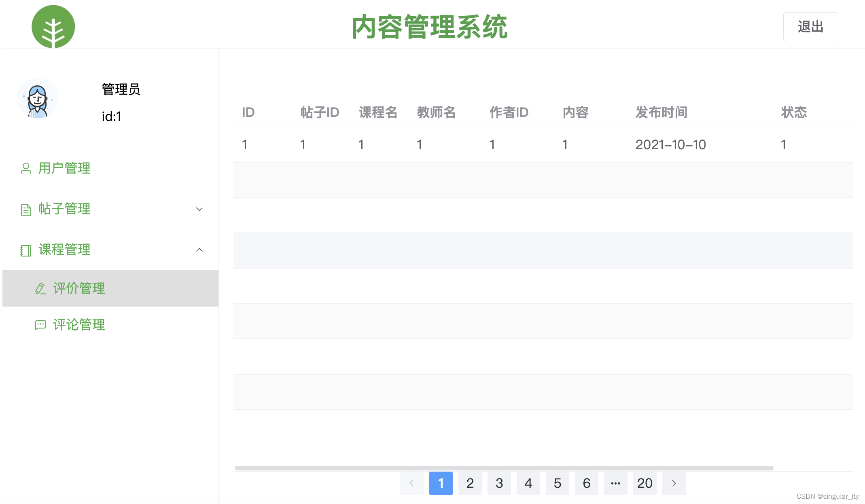Click the 退出 logout button

pos(810,27)
